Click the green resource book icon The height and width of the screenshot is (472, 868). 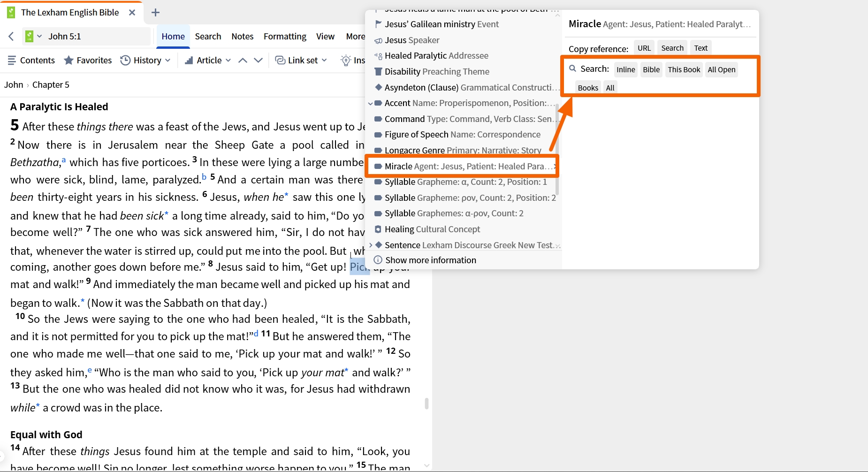coord(29,36)
